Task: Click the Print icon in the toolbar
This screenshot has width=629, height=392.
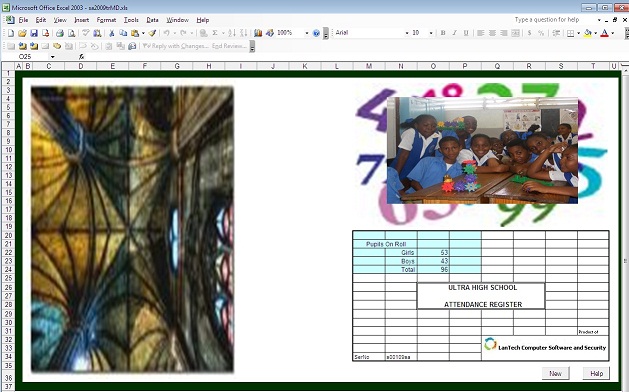Action: click(60, 33)
